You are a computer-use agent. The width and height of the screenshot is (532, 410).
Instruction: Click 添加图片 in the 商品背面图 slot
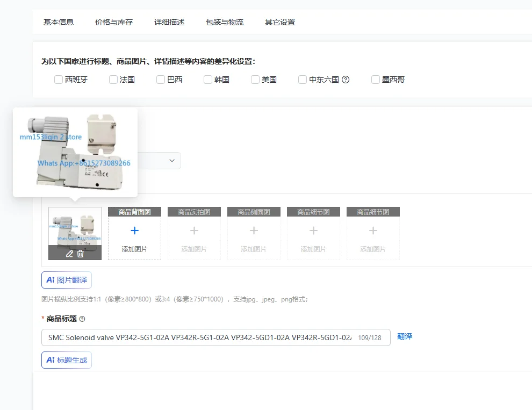pyautogui.click(x=135, y=249)
